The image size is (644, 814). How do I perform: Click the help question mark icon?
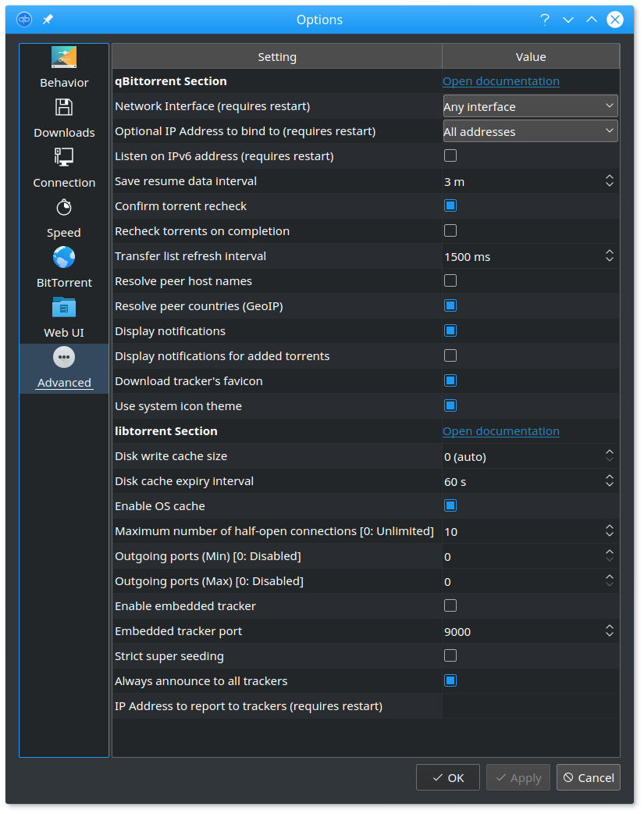[544, 20]
